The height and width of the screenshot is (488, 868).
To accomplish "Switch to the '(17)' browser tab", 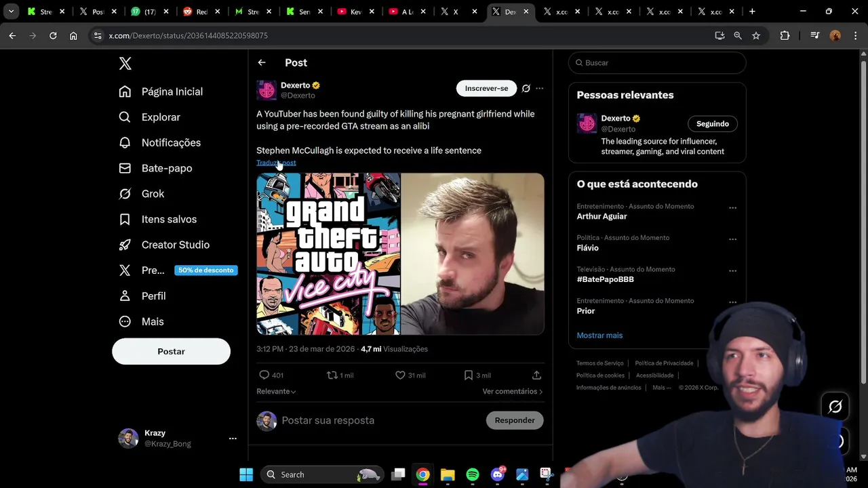I will [150, 12].
